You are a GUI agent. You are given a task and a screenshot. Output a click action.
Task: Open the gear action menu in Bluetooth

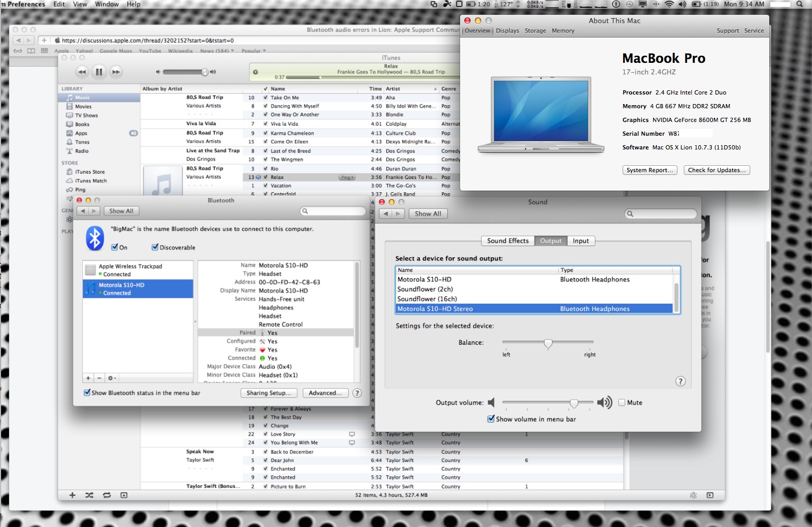111,378
